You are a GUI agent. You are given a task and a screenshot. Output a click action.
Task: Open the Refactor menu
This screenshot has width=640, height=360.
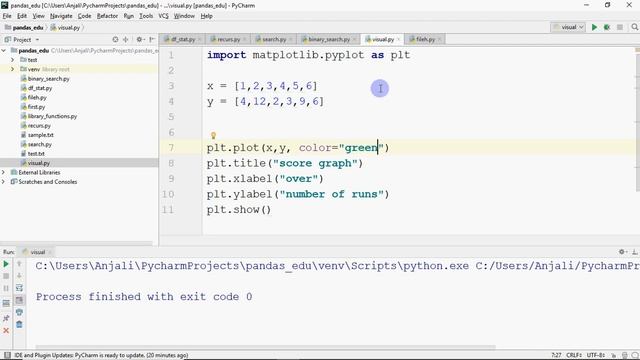click(x=107, y=16)
